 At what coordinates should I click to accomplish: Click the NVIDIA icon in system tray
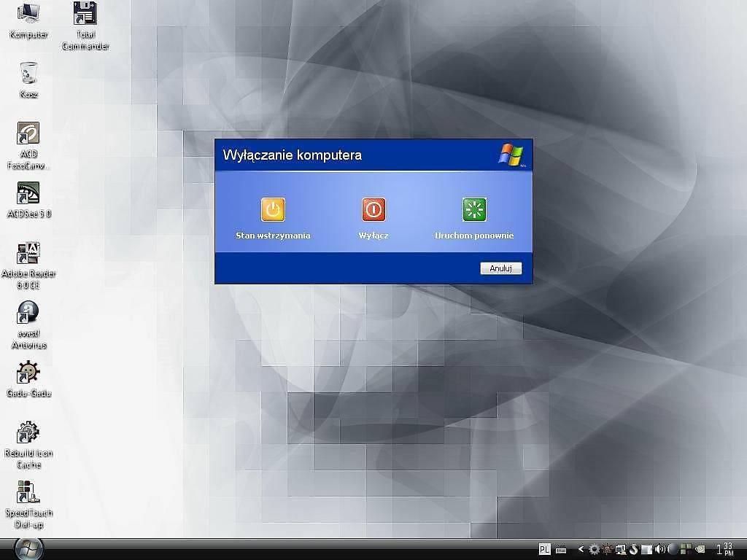click(700, 549)
